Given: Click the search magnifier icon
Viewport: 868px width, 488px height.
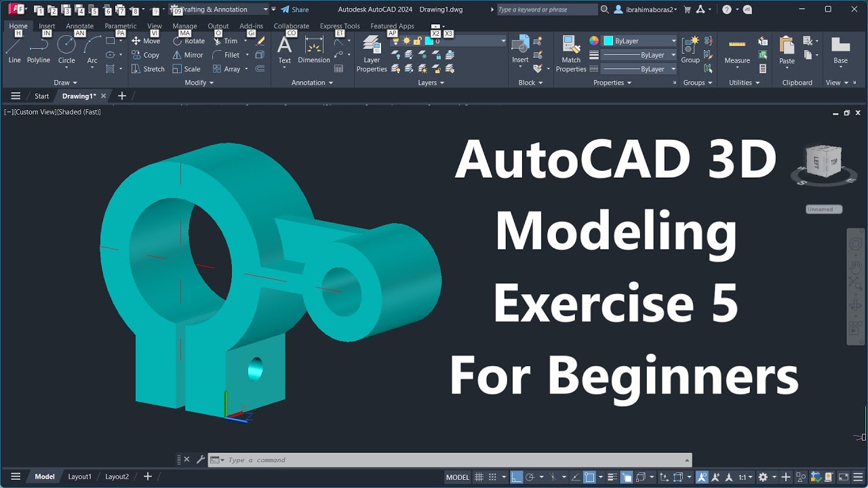Looking at the screenshot, I should click(604, 9).
